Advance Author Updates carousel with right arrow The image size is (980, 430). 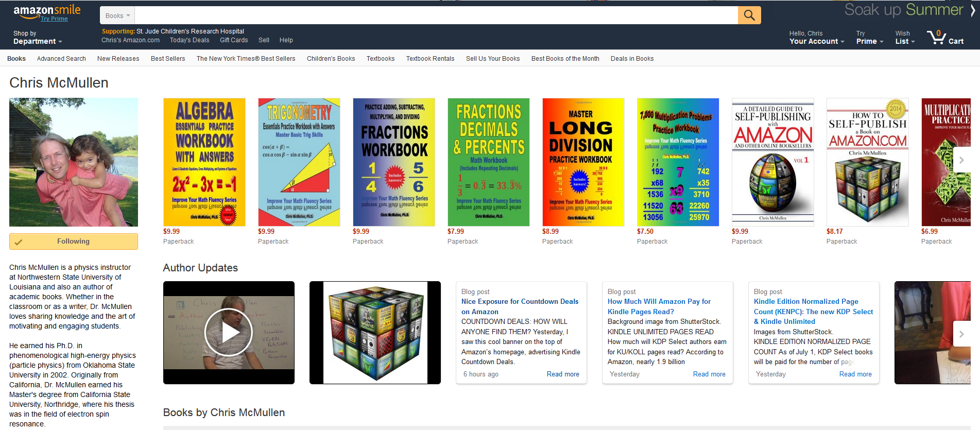click(x=961, y=334)
